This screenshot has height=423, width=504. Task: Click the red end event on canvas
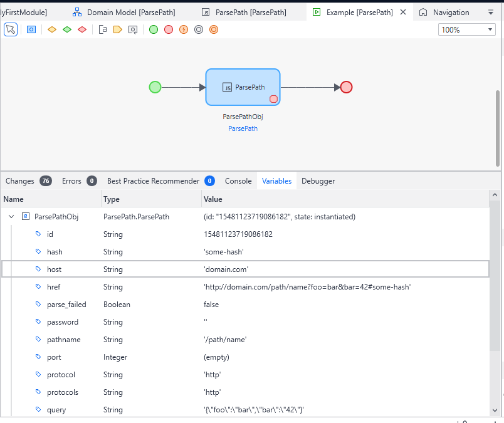[x=346, y=87]
